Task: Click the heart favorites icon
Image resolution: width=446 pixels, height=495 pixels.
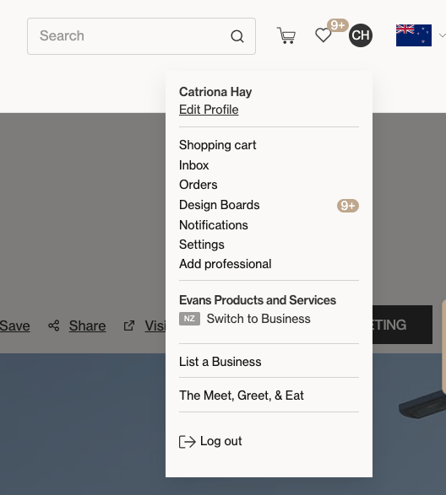Action: click(x=323, y=35)
